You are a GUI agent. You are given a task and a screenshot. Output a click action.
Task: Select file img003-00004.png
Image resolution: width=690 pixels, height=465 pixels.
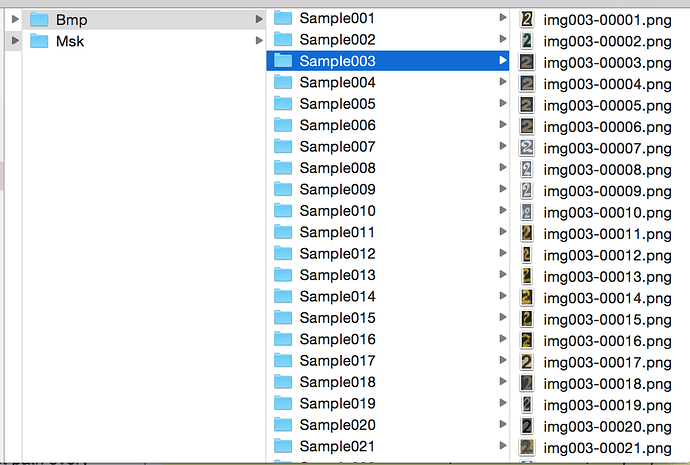pos(607,84)
